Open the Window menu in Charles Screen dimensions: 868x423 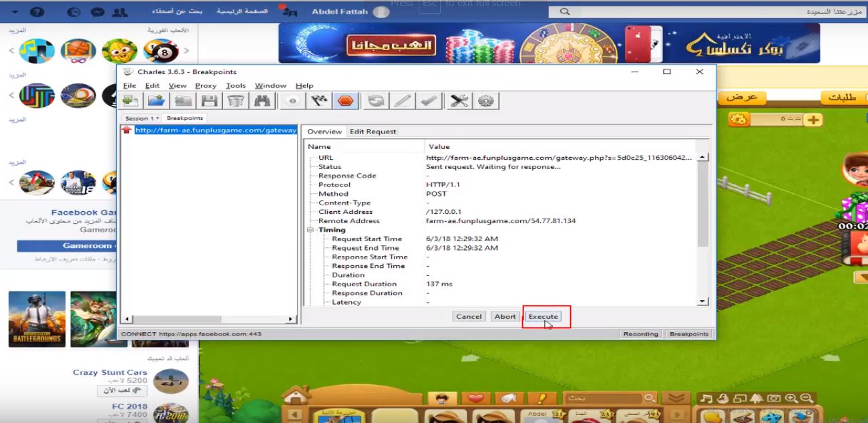click(x=270, y=86)
